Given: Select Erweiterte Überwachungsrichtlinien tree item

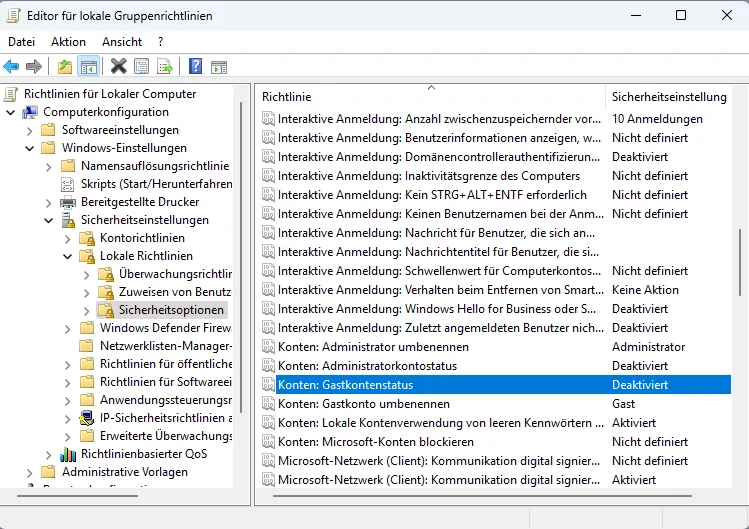Looking at the screenshot, I should tap(166, 436).
